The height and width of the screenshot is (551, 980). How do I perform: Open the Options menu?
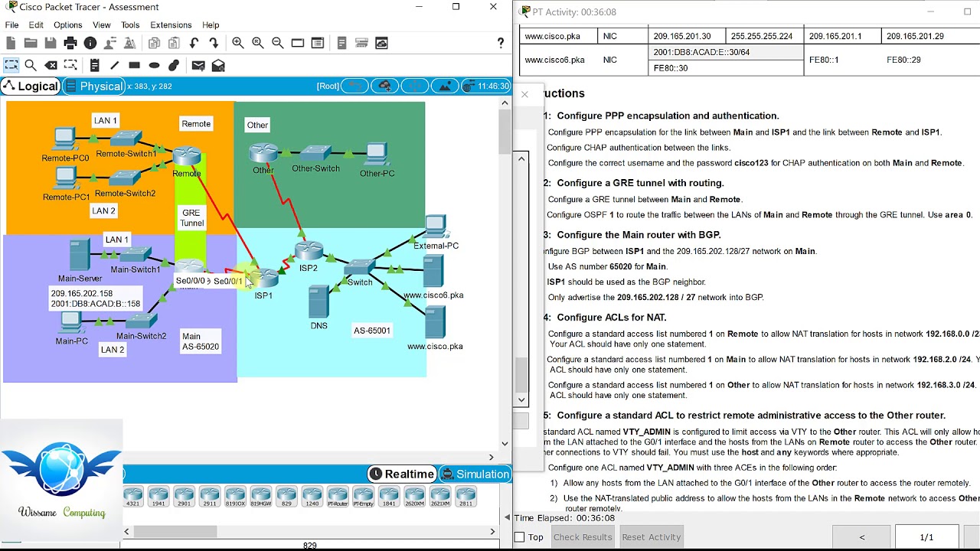[67, 24]
